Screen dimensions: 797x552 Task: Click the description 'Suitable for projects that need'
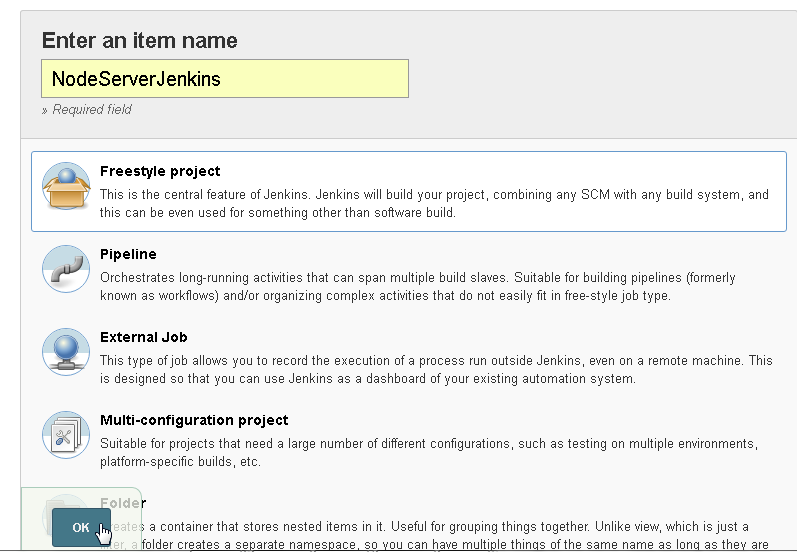[429, 452]
